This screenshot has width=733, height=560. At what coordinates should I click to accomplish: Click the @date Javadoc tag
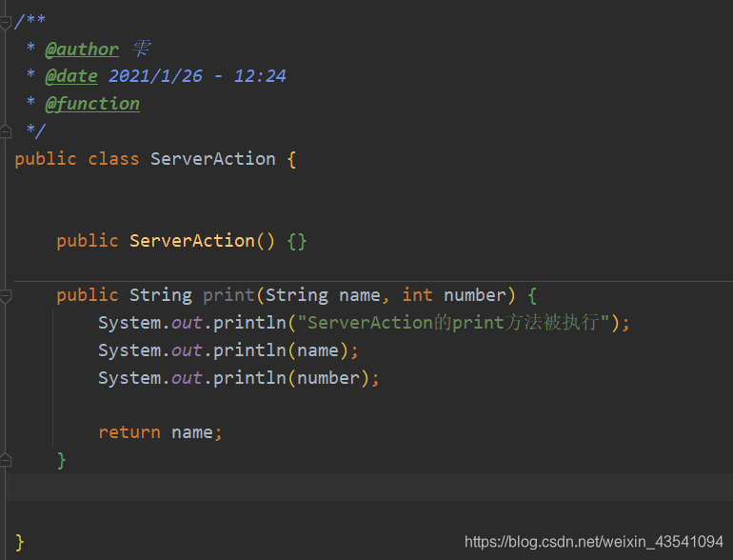coord(71,76)
